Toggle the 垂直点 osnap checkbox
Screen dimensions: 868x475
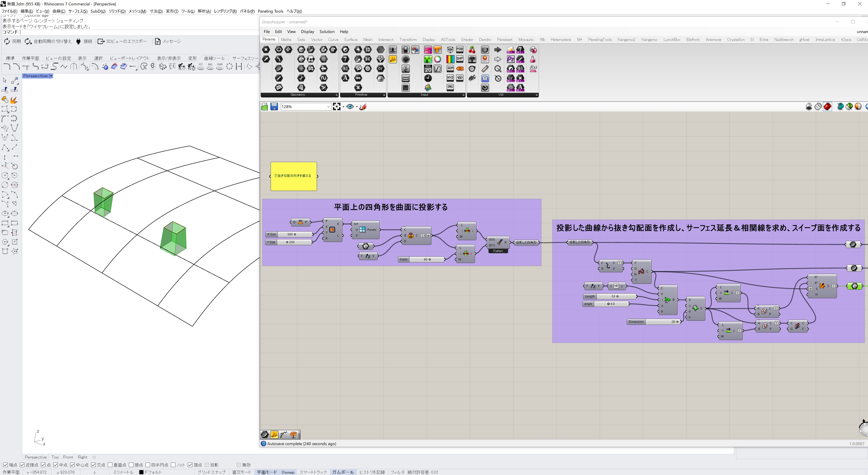[x=110, y=465]
